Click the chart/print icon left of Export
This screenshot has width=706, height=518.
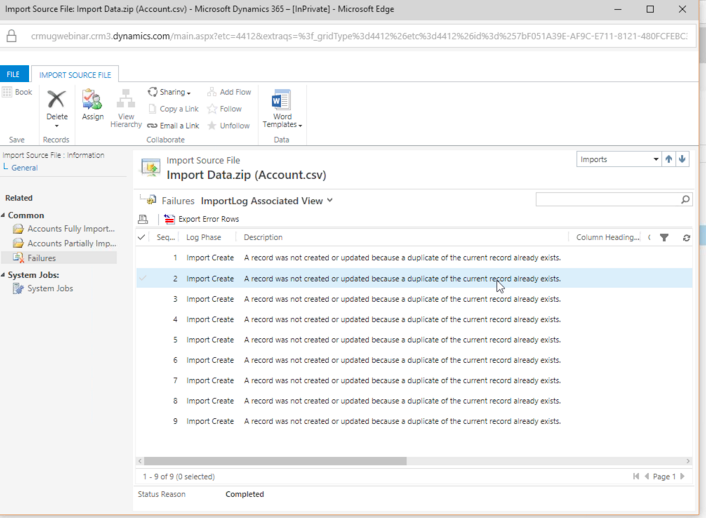143,219
